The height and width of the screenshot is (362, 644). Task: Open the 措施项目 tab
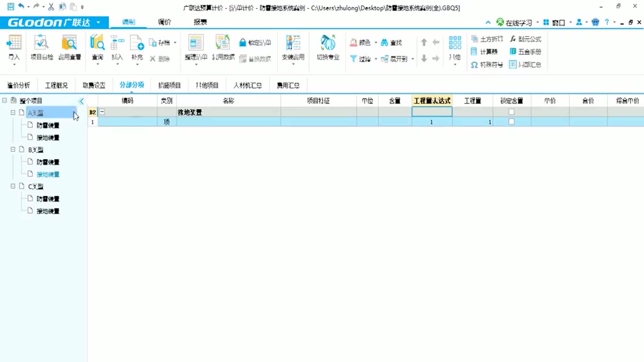tap(169, 85)
